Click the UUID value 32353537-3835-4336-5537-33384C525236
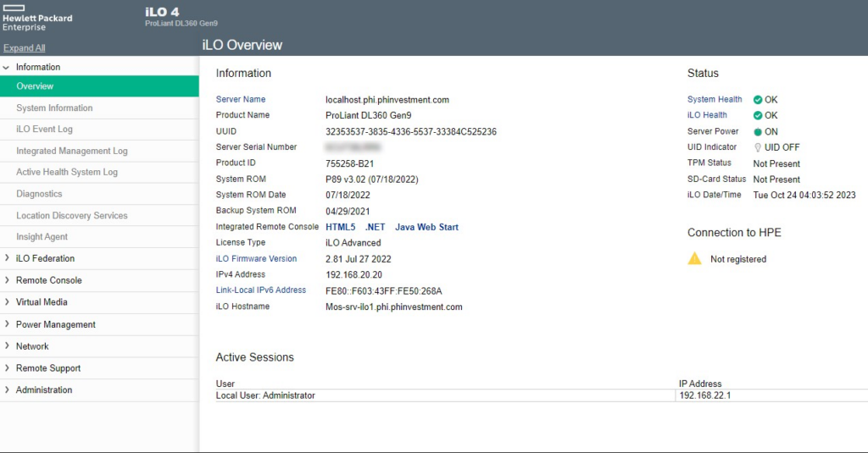868x453 pixels. click(x=411, y=131)
